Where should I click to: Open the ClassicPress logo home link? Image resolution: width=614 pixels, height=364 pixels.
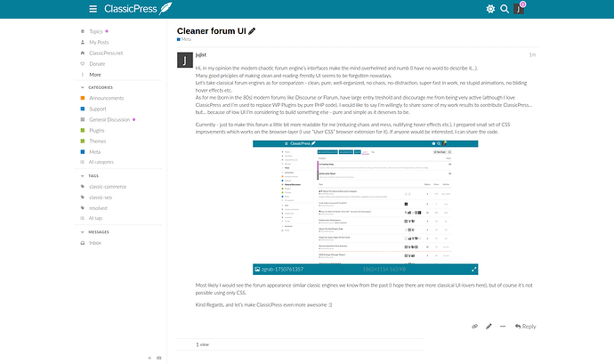coord(138,9)
